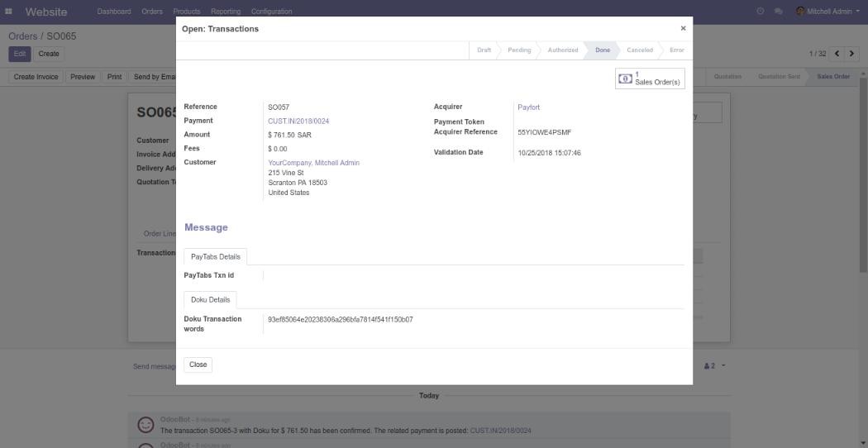Open payment CUST.IN/2018/0024 link in dialog
Viewport: 868px width, 448px height.
(299, 121)
